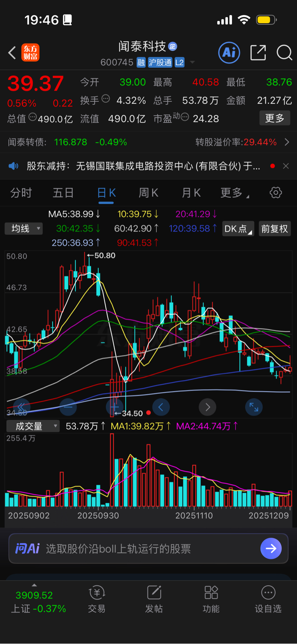Tap the MA1:39.82万 volume value
297x644 pixels.
(x=141, y=426)
